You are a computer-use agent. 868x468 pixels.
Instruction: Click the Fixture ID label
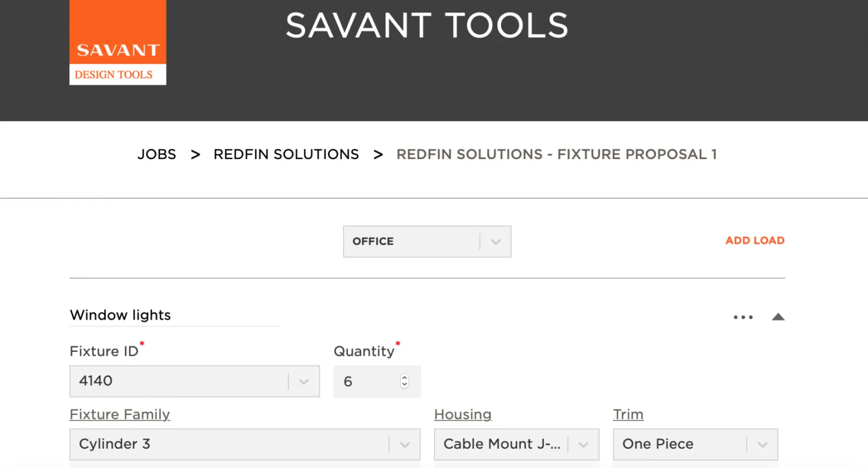tap(104, 351)
